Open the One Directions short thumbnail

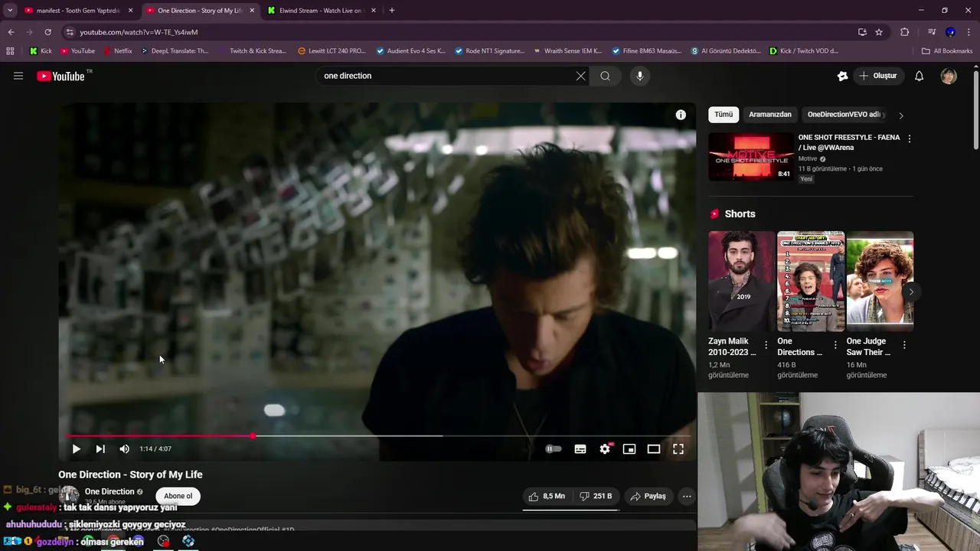pyautogui.click(x=811, y=282)
